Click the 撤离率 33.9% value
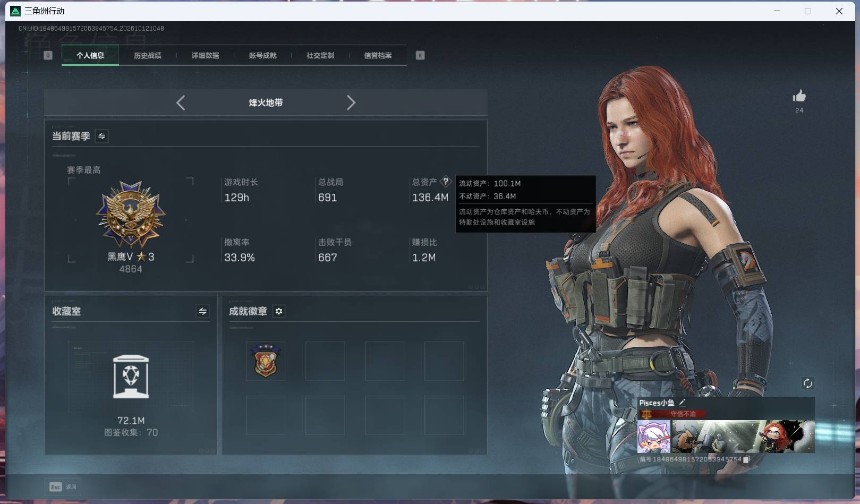Image resolution: width=860 pixels, height=504 pixels. click(x=240, y=258)
